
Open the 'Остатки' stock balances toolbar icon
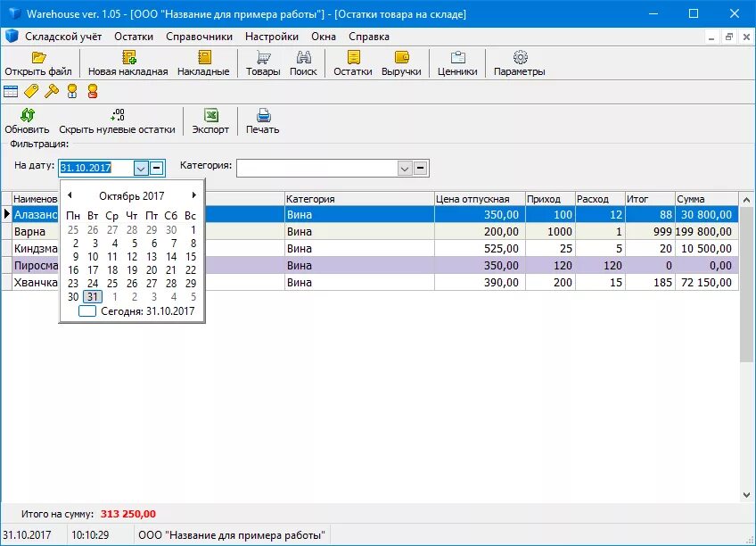click(353, 63)
